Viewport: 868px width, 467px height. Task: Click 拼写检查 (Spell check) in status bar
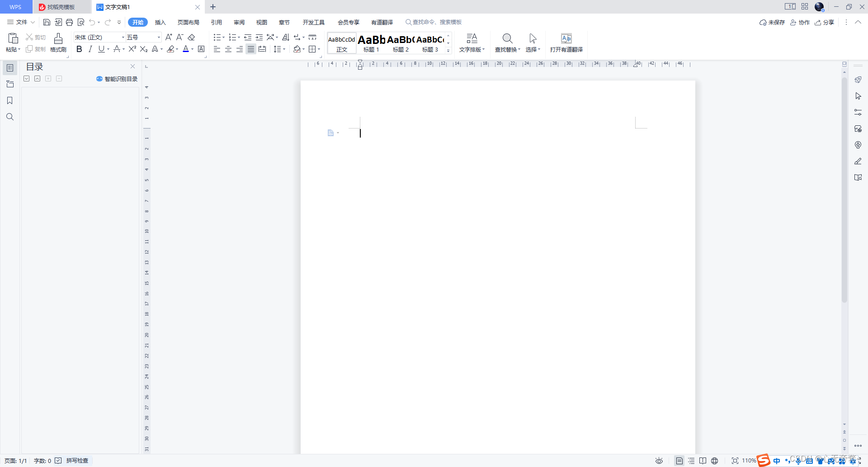click(x=77, y=461)
